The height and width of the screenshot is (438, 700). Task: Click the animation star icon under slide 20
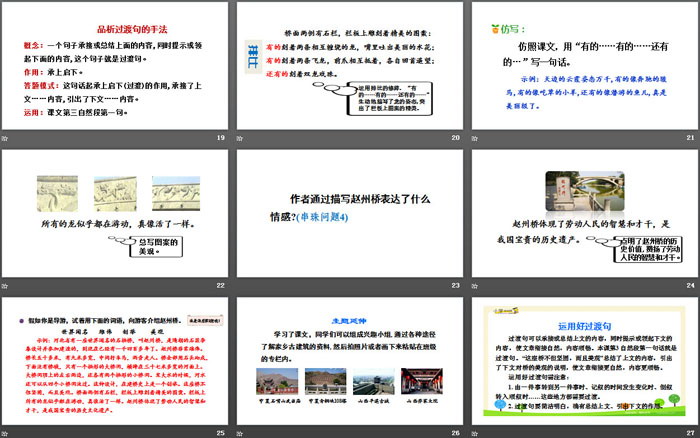coord(240,138)
